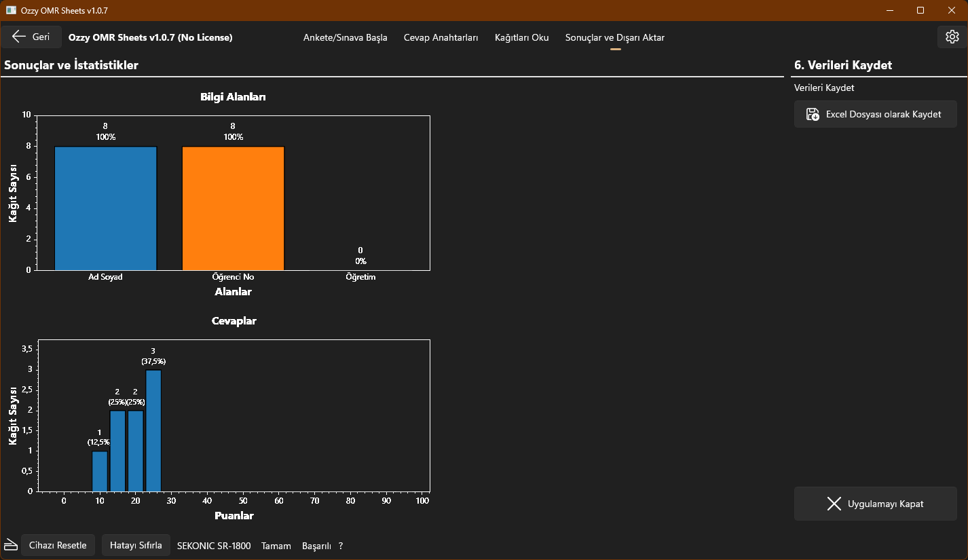The width and height of the screenshot is (968, 560).
Task: Minimize the Ozzy OMR Sheets window
Action: pos(890,10)
